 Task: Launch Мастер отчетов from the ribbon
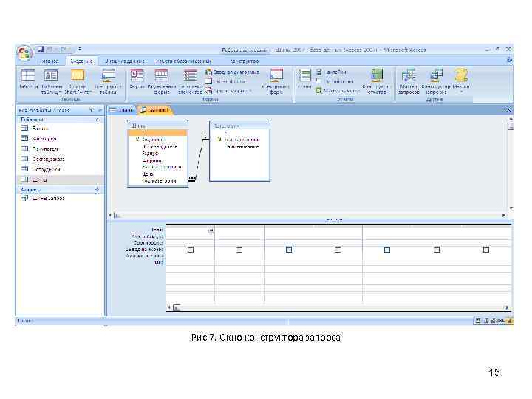point(338,91)
